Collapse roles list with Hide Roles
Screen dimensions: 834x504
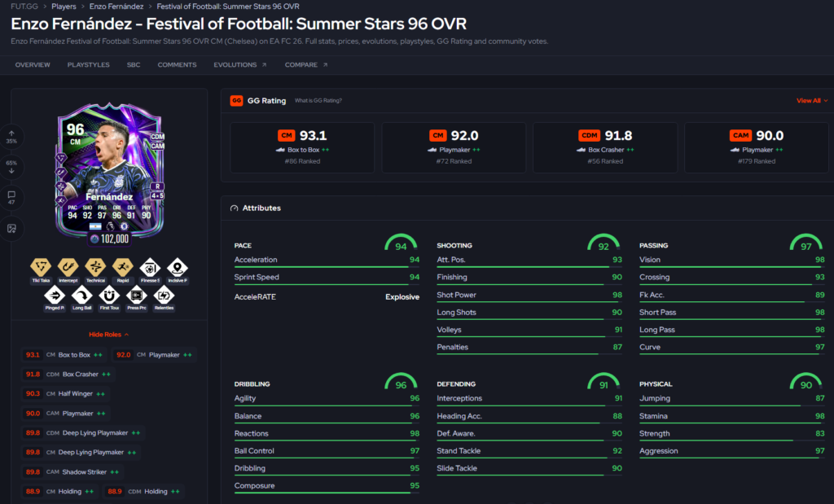click(x=108, y=335)
